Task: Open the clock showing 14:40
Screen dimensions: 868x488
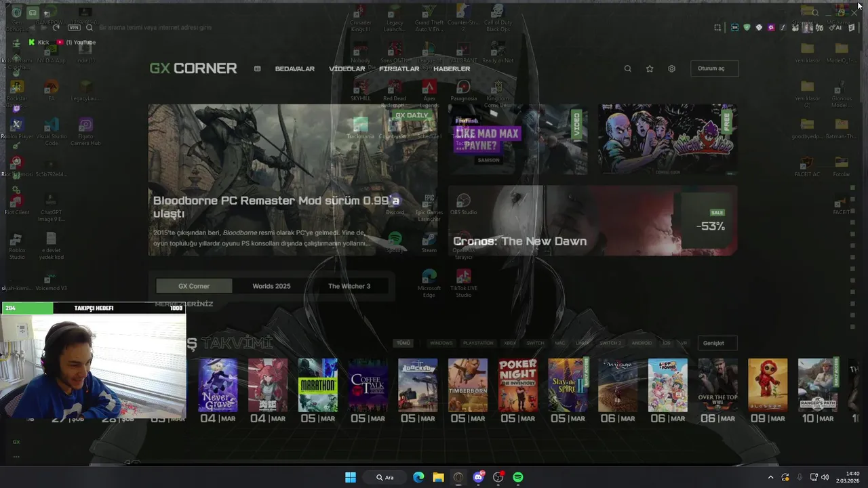Action: click(848, 477)
